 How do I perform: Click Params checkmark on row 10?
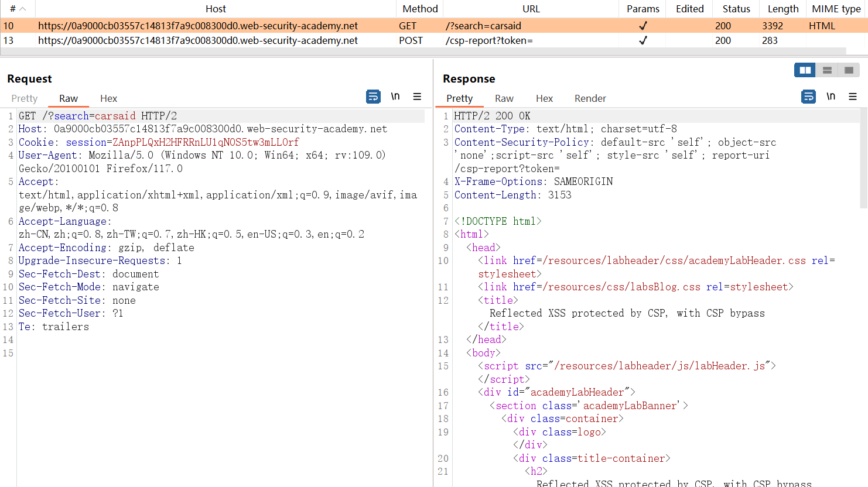click(643, 26)
